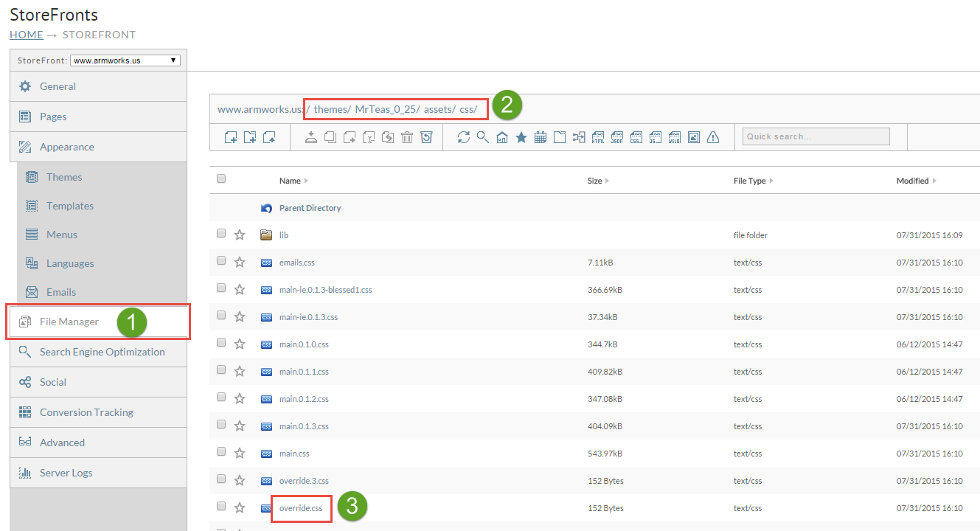980x531 pixels.
Task: Expand the Appearance section
Action: [x=98, y=147]
